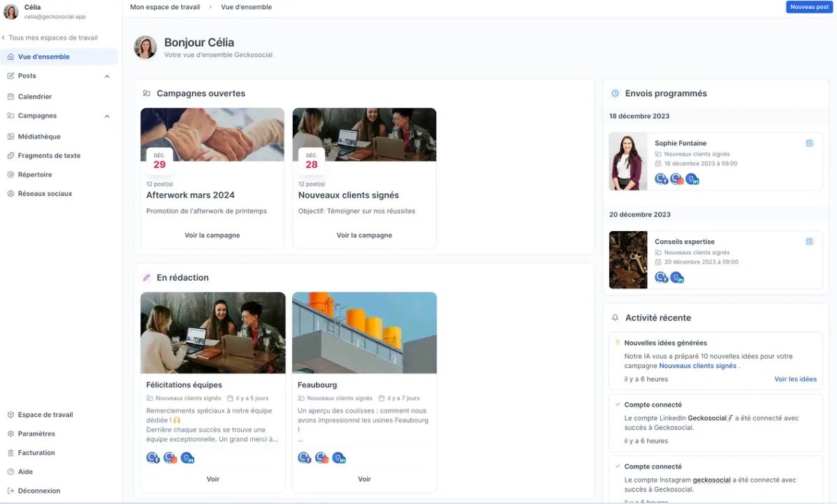The height and width of the screenshot is (504, 837).
Task: Click the Conseils expertise post title
Action: 684,242
